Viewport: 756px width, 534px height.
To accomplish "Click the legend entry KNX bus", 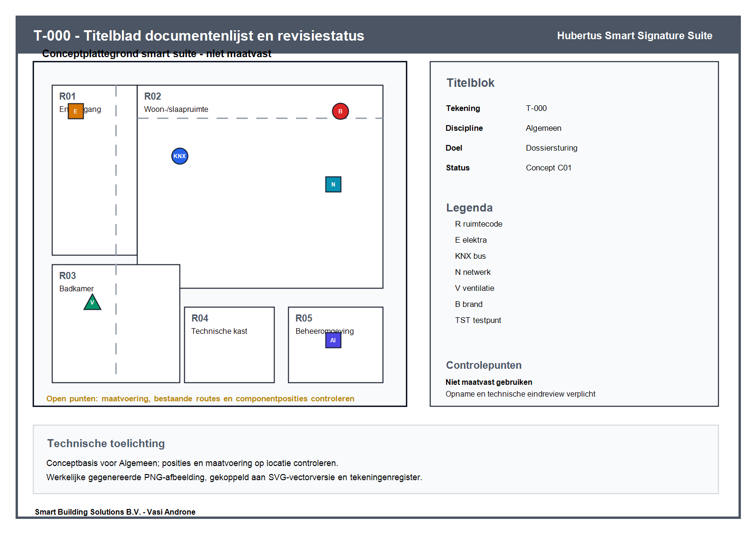I will [x=470, y=256].
